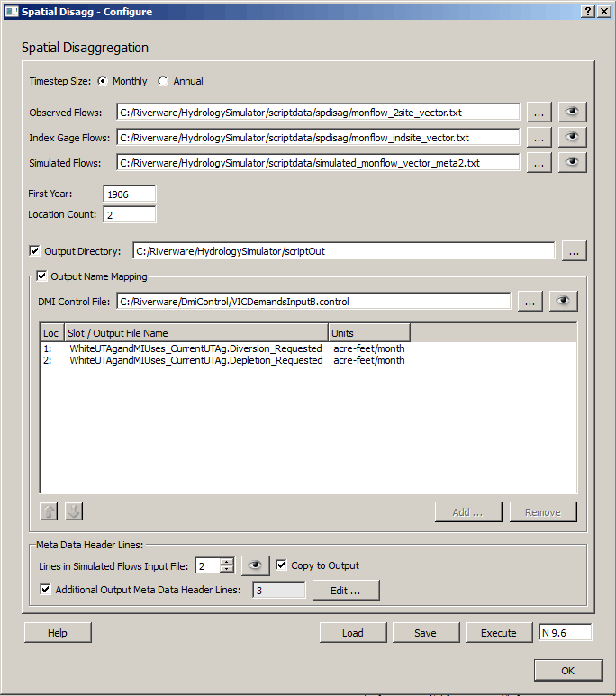Click the Observed Flows path field
Screen dimensions: 616x696
tap(318, 113)
